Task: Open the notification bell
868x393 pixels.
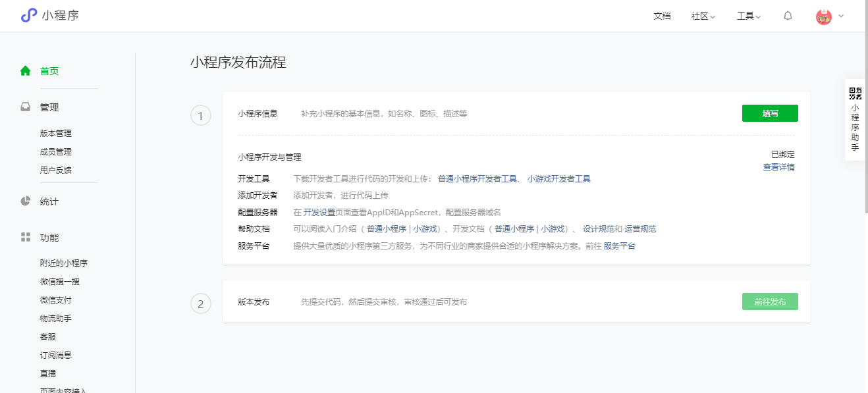Action: tap(788, 16)
